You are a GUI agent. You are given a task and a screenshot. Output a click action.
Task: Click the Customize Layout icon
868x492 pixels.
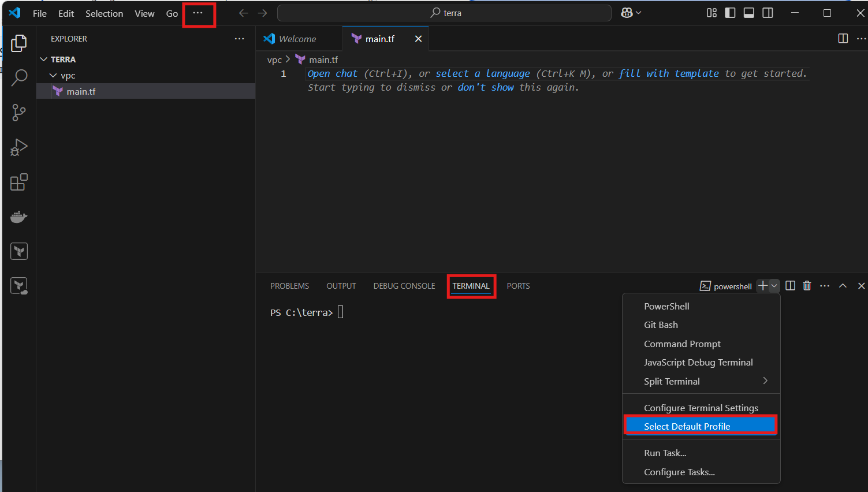[x=711, y=13]
